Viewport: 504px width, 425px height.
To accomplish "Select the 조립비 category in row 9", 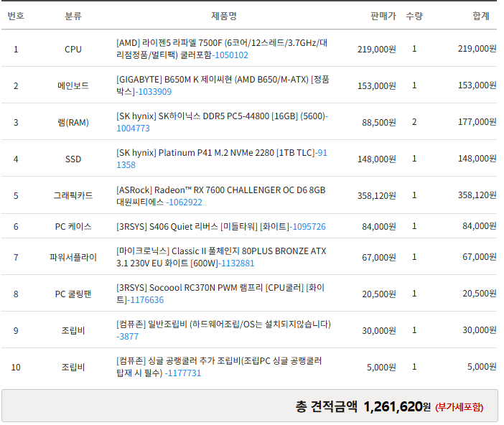I will 73,331.
